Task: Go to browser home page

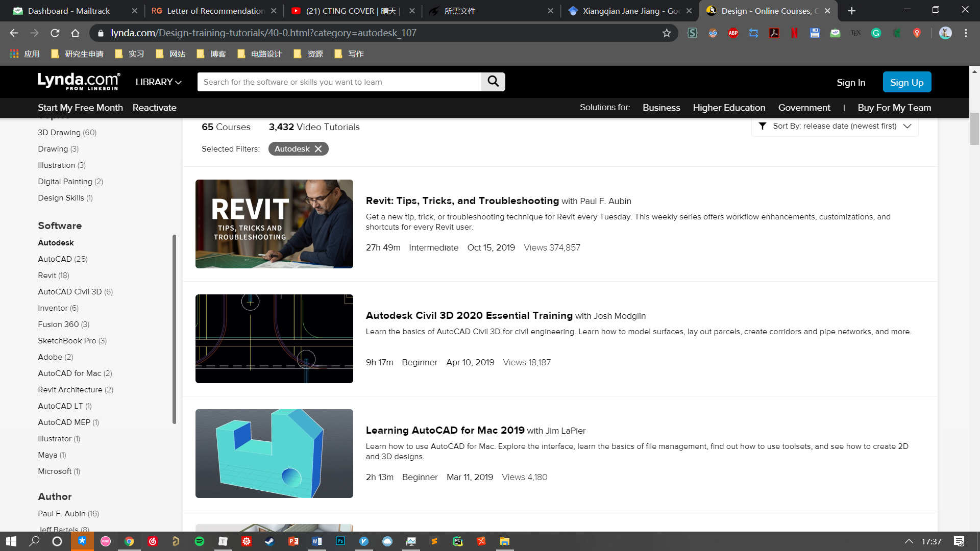Action: [75, 33]
